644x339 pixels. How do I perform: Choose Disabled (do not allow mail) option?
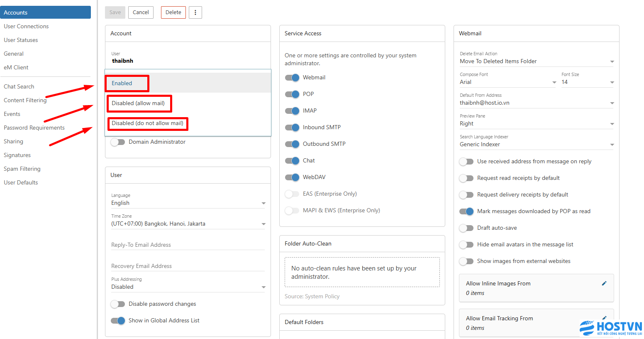(147, 123)
